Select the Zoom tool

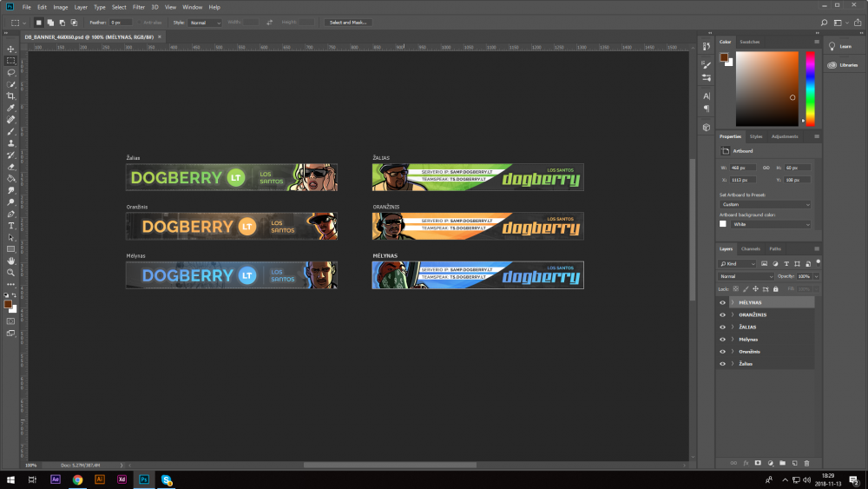pyautogui.click(x=10, y=273)
